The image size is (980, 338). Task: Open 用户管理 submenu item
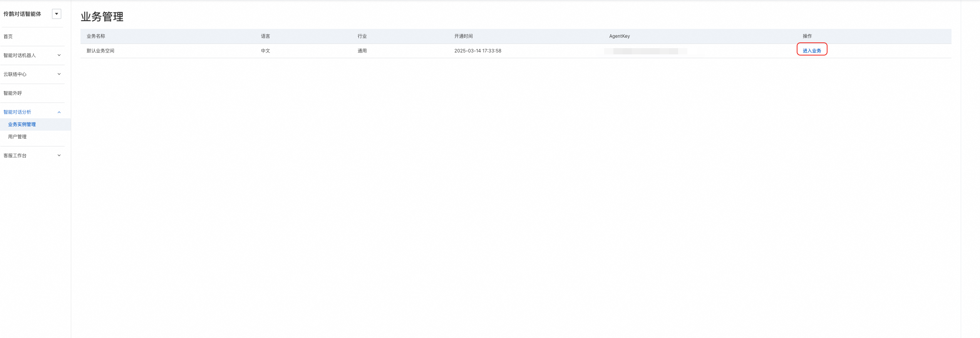[x=17, y=137]
